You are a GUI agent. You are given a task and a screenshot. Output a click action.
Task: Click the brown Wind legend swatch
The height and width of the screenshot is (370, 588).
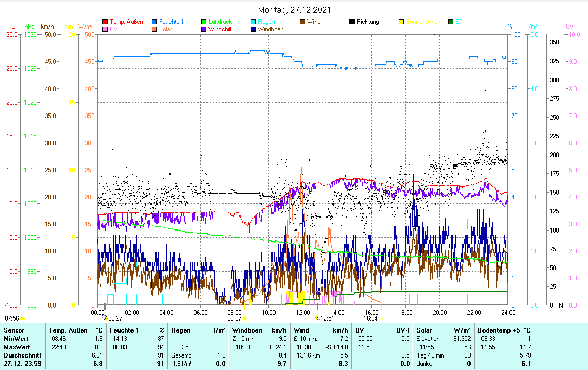click(x=303, y=22)
